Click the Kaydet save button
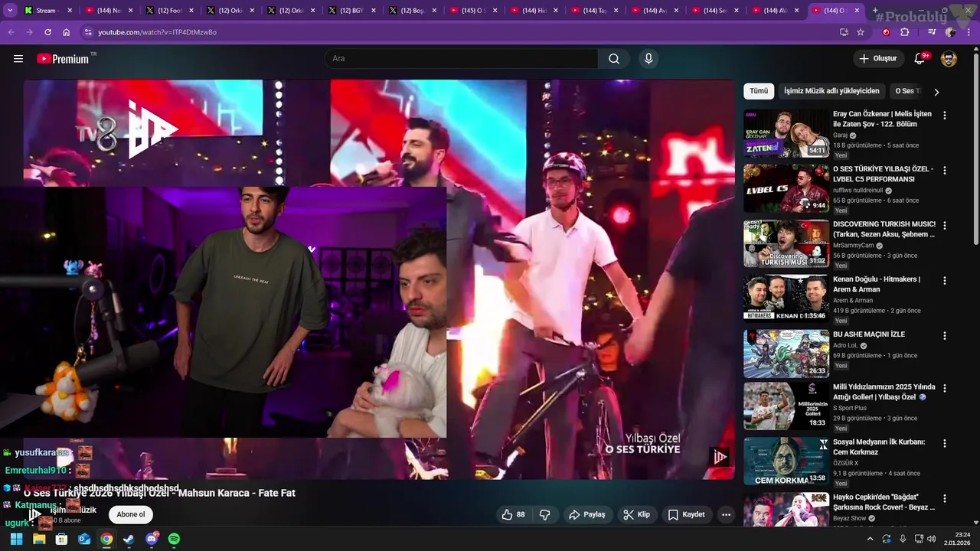 point(686,514)
